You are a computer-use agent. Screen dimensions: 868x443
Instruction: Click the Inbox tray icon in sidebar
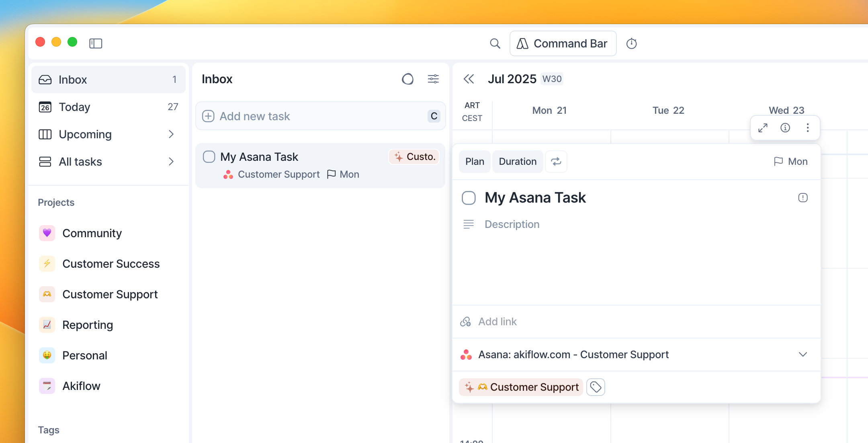click(x=45, y=80)
